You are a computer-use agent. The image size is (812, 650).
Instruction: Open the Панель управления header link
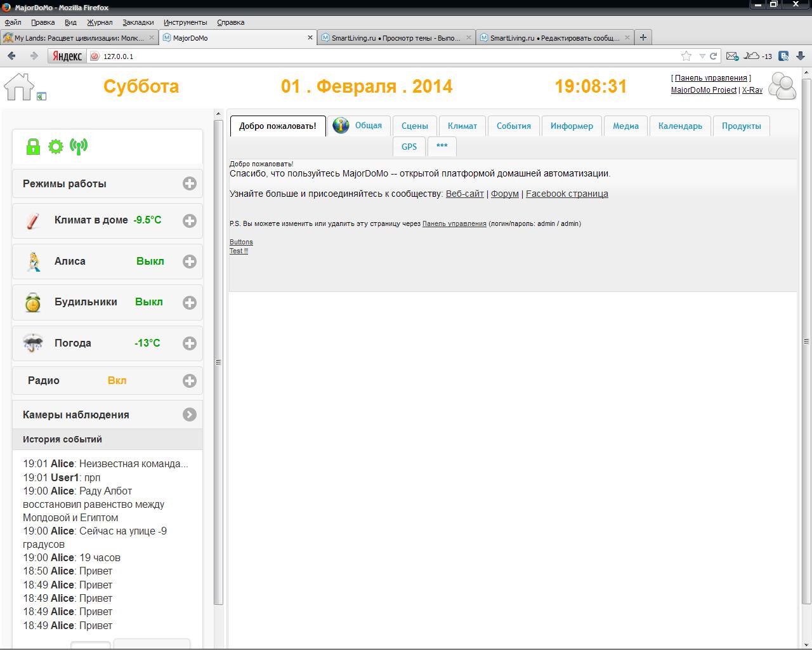[x=710, y=78]
